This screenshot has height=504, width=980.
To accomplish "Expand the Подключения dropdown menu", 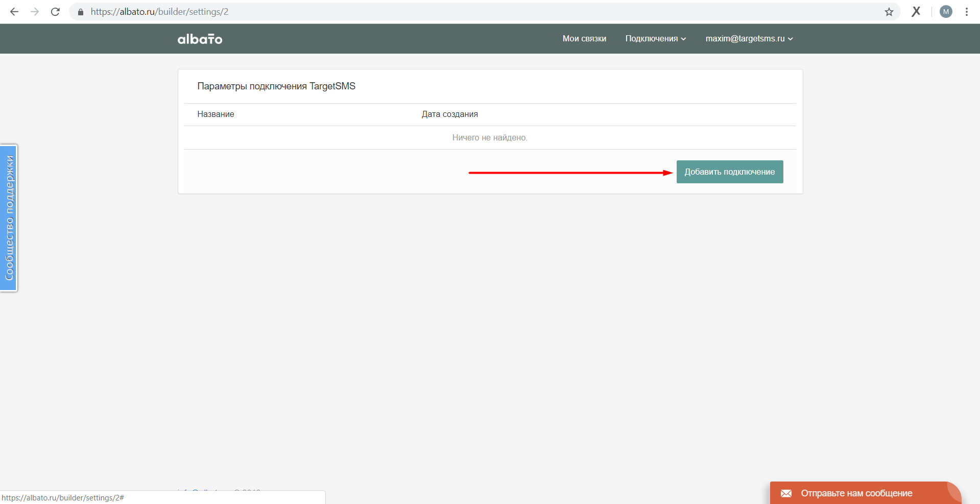I will (x=656, y=39).
